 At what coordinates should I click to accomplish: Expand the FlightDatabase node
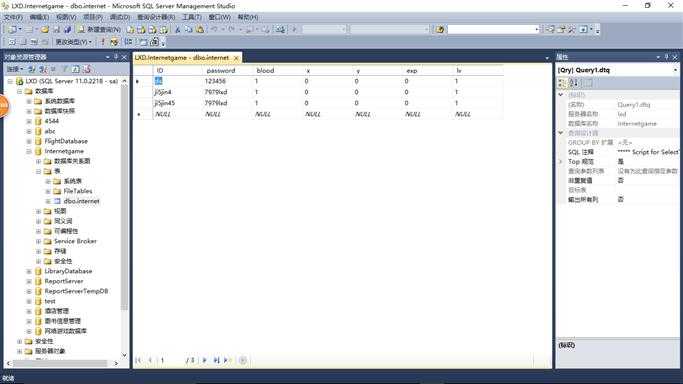click(x=29, y=141)
